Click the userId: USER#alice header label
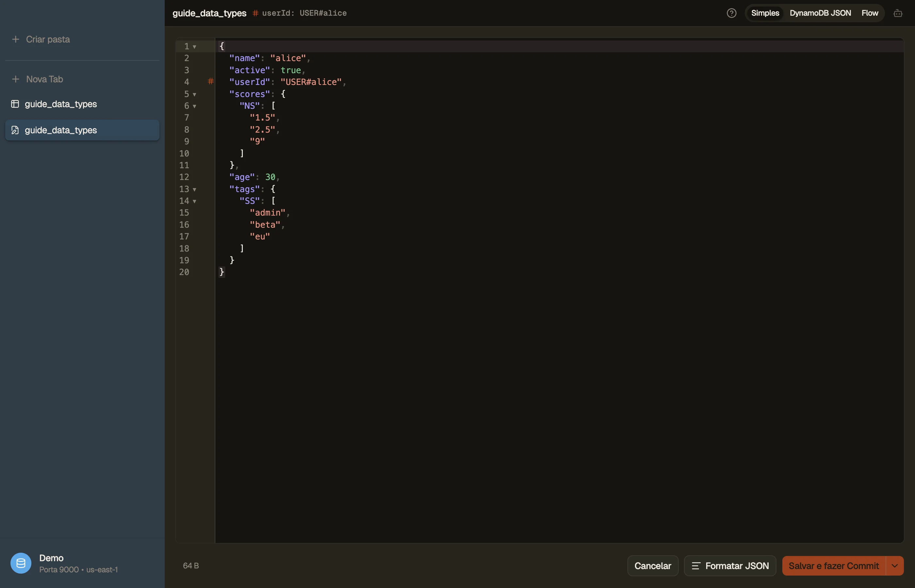The height and width of the screenshot is (588, 915). click(x=304, y=13)
